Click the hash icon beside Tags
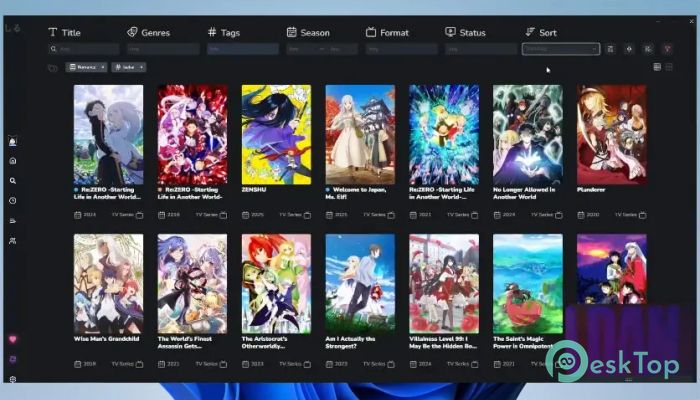Screen dimensions: 700x400 point(212,32)
